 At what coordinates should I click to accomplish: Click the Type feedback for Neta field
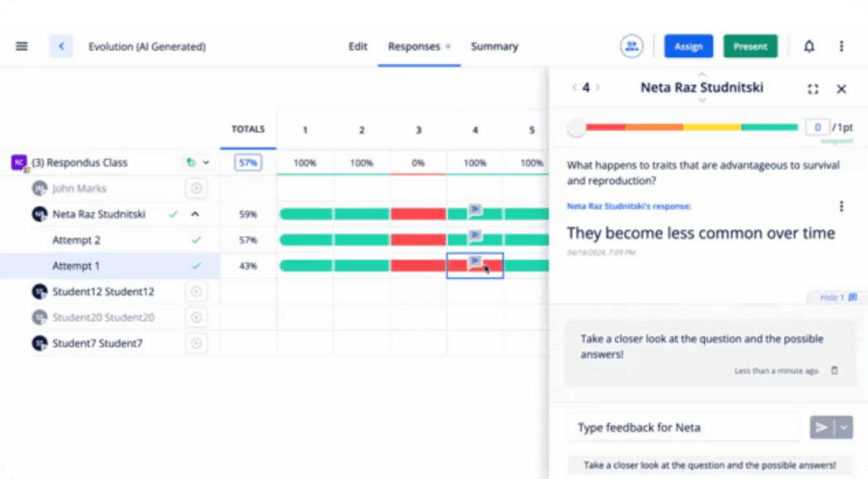[684, 428]
